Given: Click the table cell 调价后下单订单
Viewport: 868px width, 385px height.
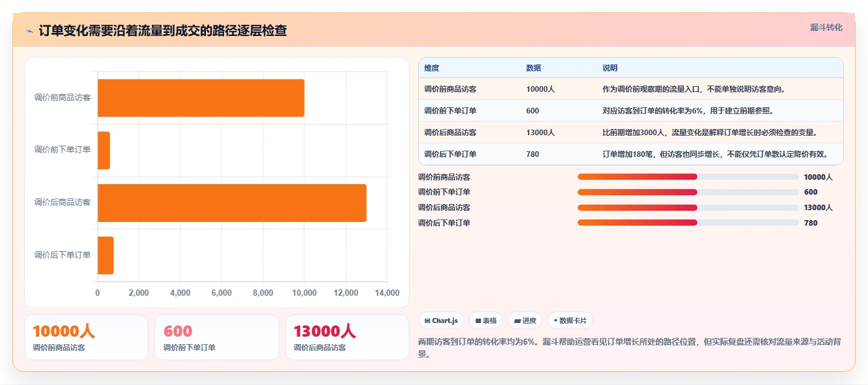Looking at the screenshot, I should click(x=450, y=154).
